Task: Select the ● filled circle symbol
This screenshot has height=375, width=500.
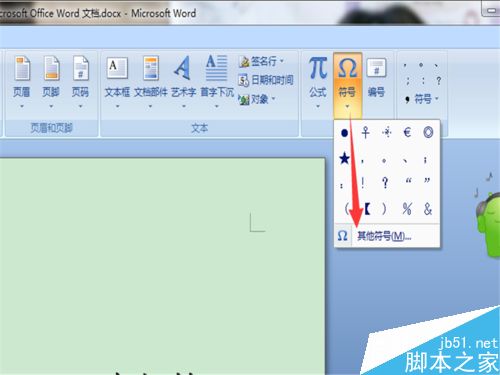Action: [x=345, y=133]
